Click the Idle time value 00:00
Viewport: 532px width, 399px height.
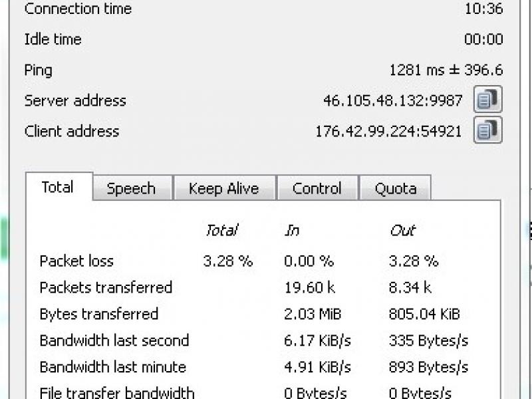pos(483,39)
